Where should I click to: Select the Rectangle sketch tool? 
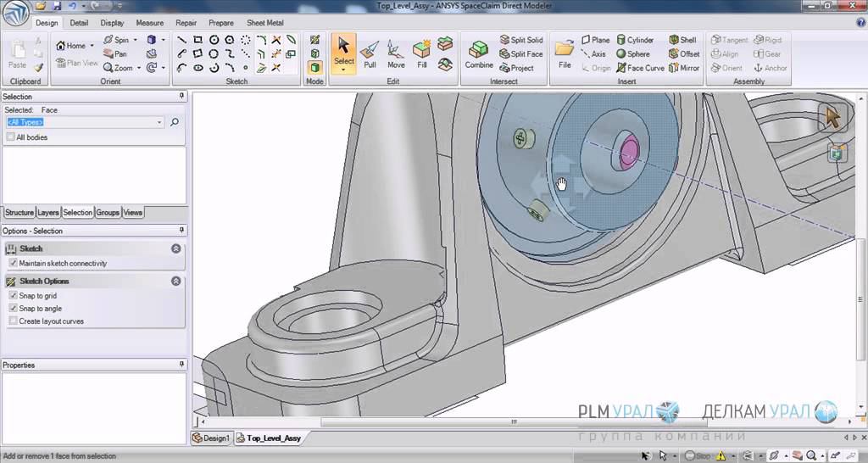198,40
